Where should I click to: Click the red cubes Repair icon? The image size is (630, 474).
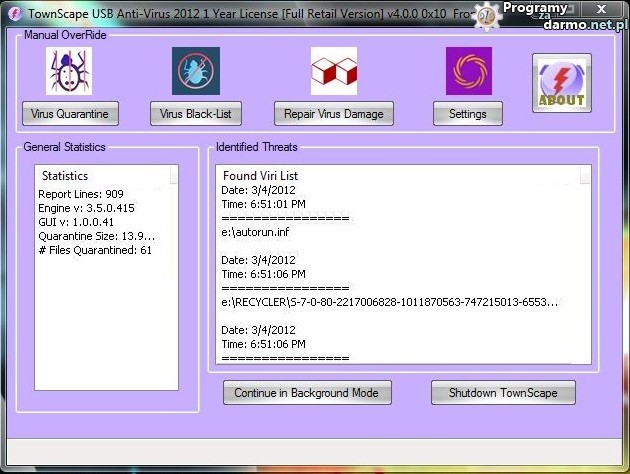333,71
